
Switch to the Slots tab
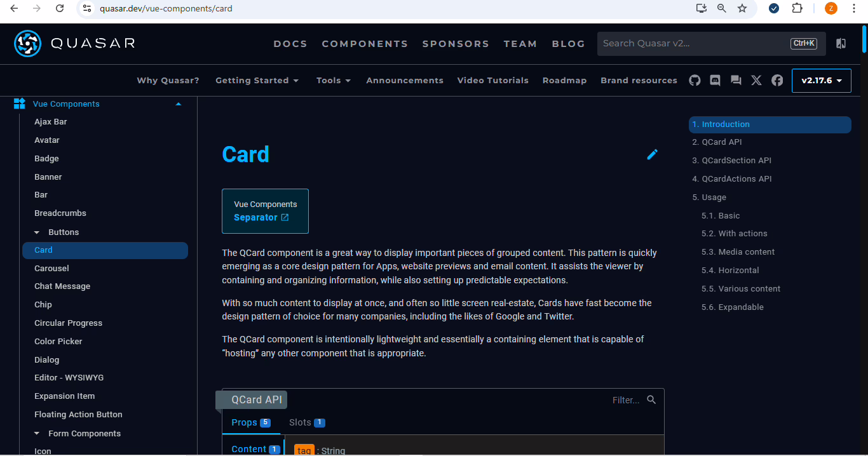click(307, 422)
